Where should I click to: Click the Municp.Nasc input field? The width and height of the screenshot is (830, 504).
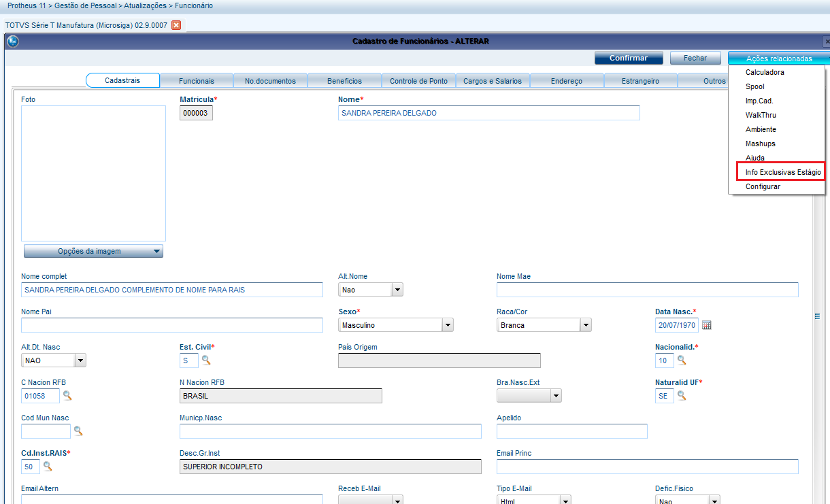(x=331, y=431)
